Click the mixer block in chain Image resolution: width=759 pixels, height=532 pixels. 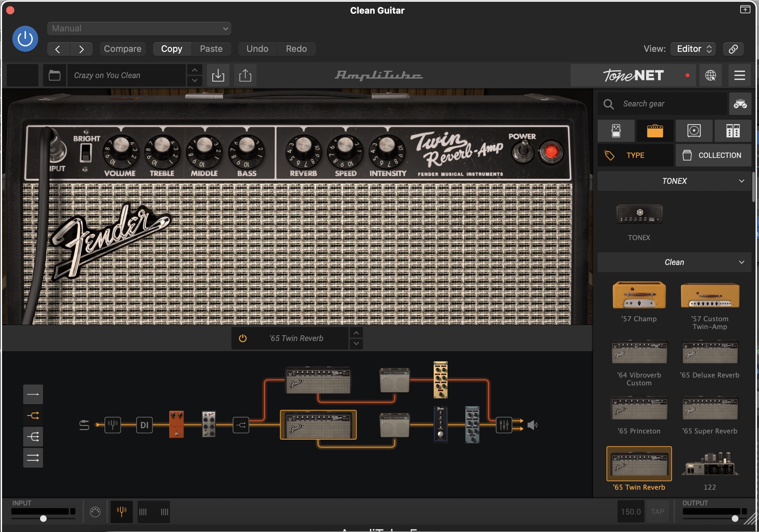pyautogui.click(x=504, y=425)
